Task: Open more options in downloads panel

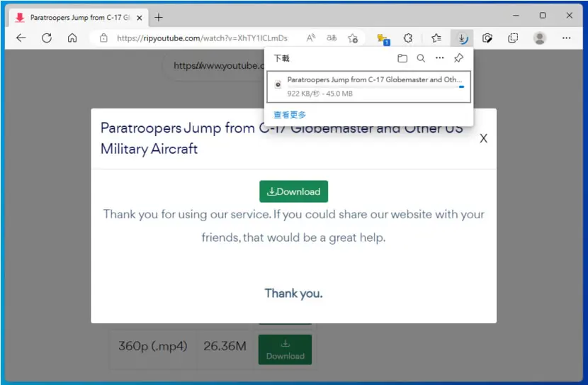Action: tap(439, 58)
